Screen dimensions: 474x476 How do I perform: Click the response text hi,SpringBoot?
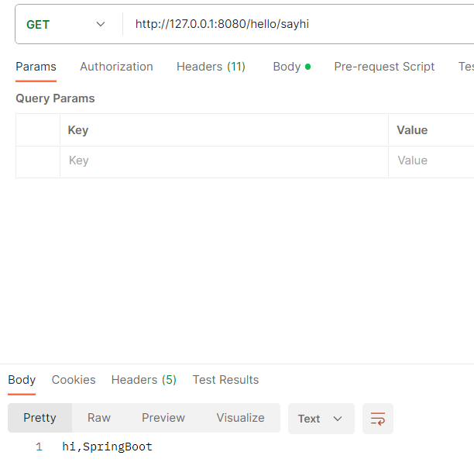pos(107,447)
